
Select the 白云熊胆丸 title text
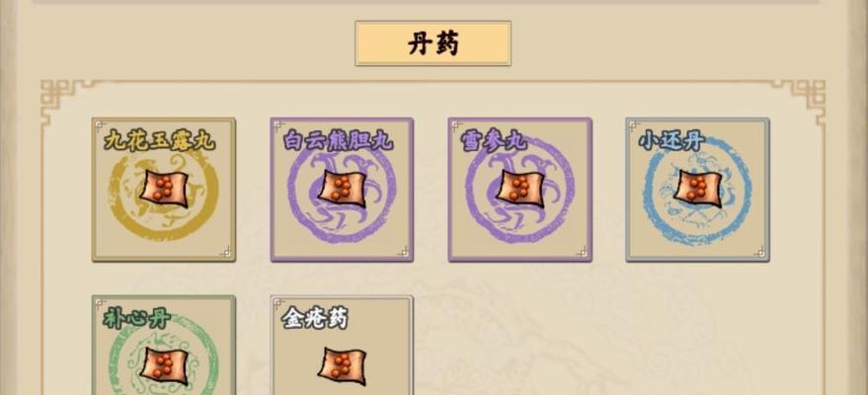(338, 140)
